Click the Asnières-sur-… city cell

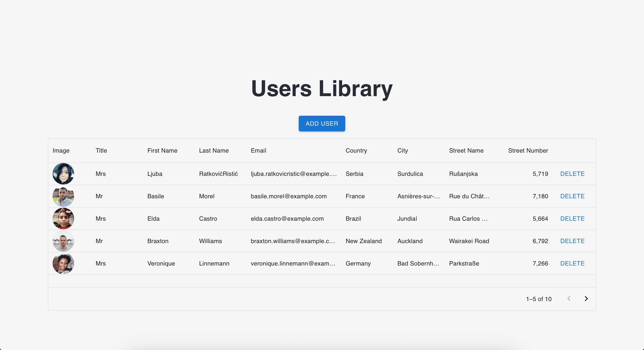419,196
